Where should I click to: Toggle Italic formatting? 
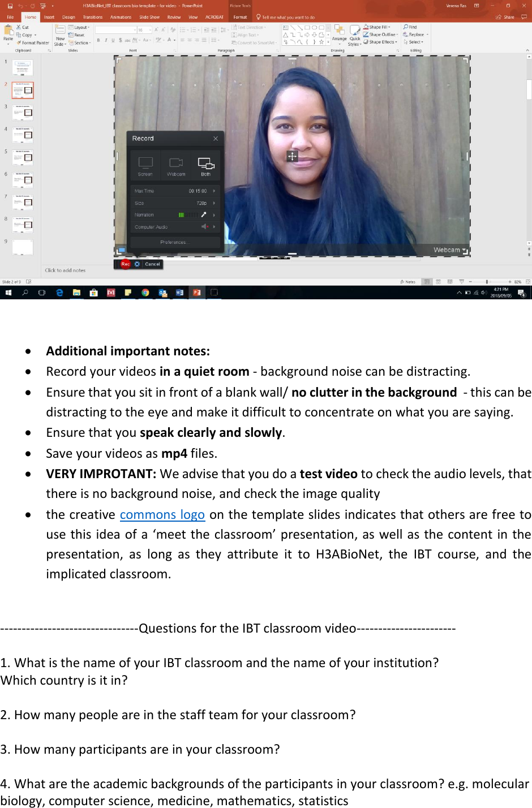105,40
